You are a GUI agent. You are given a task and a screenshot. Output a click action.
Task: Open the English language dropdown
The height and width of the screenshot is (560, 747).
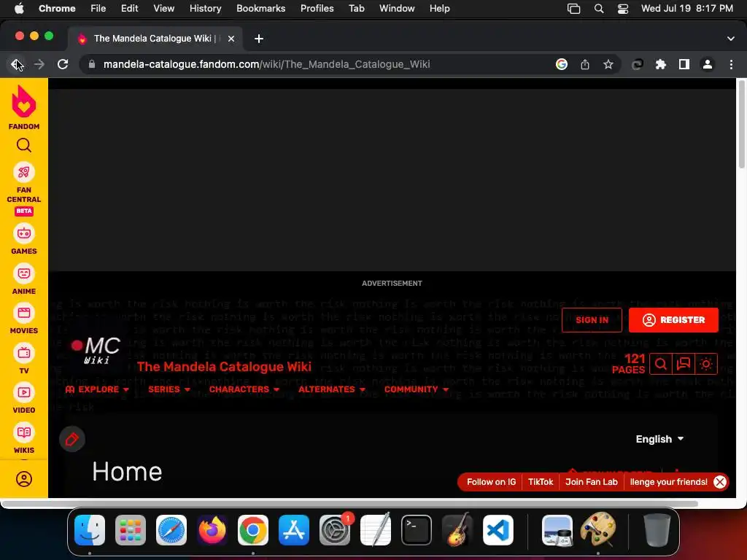pos(659,439)
